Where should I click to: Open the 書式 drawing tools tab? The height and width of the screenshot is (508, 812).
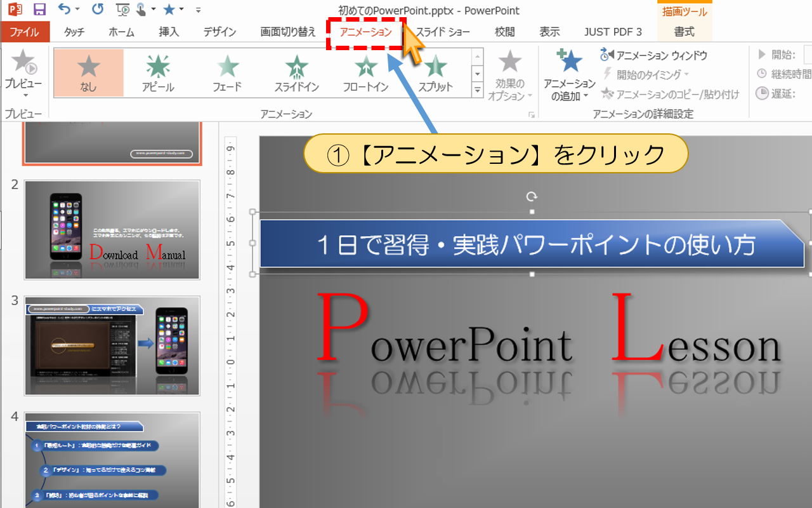pyautogui.click(x=684, y=32)
